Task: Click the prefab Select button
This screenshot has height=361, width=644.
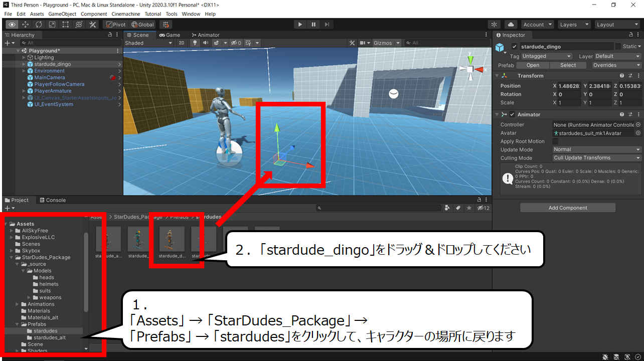Action: pyautogui.click(x=568, y=65)
